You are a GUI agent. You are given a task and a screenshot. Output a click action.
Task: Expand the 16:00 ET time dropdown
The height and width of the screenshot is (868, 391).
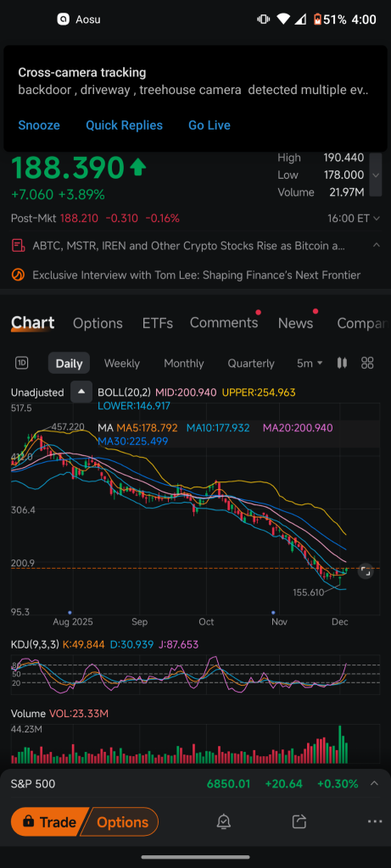354,218
